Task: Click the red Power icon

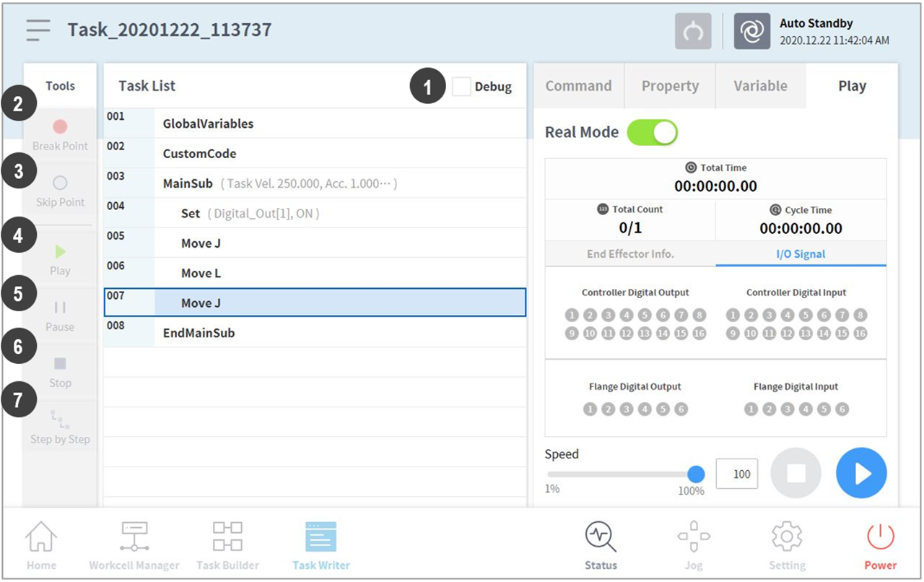Action: point(880,538)
